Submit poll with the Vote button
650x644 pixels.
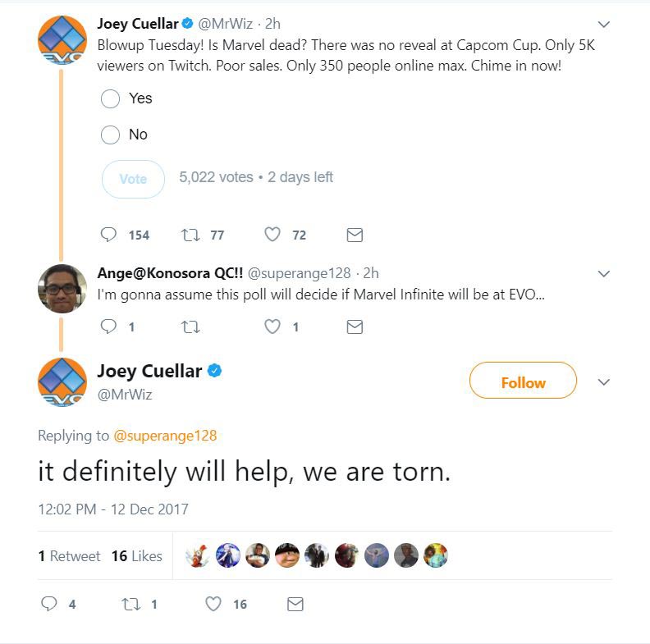tap(133, 179)
